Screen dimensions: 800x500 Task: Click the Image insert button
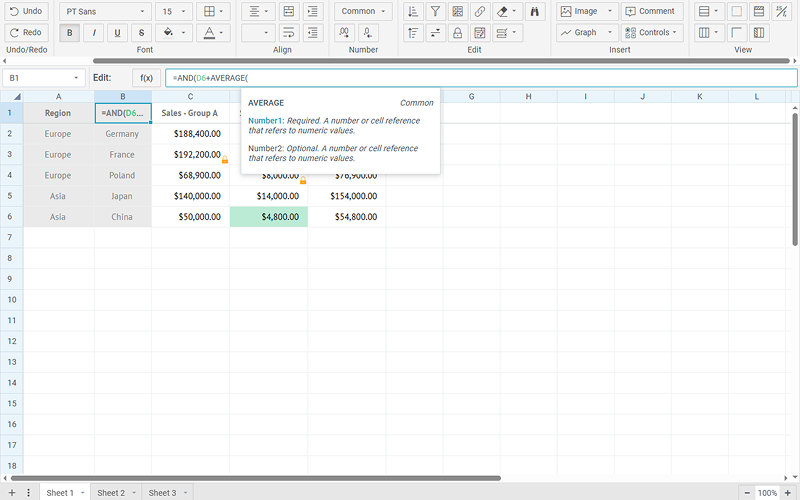click(587, 11)
